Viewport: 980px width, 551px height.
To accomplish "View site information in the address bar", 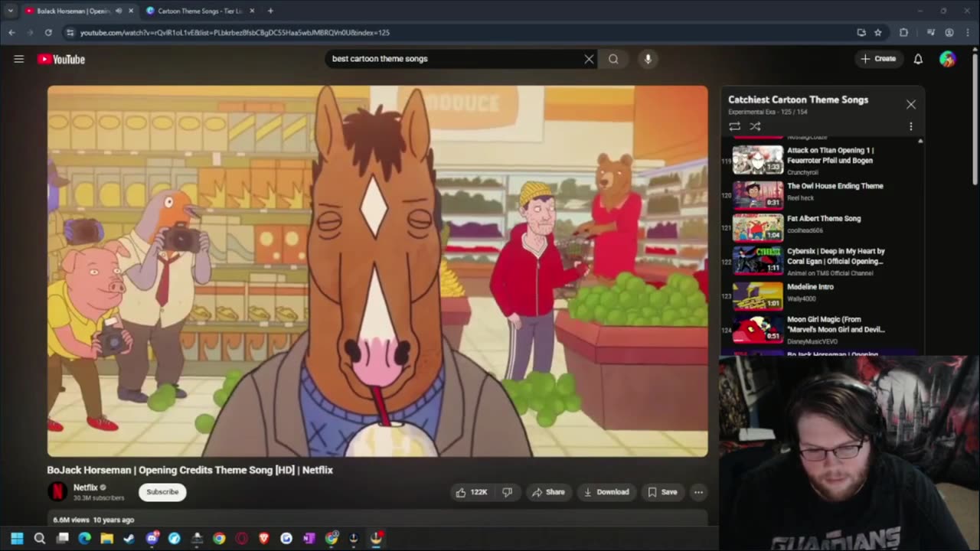I will pos(70,32).
